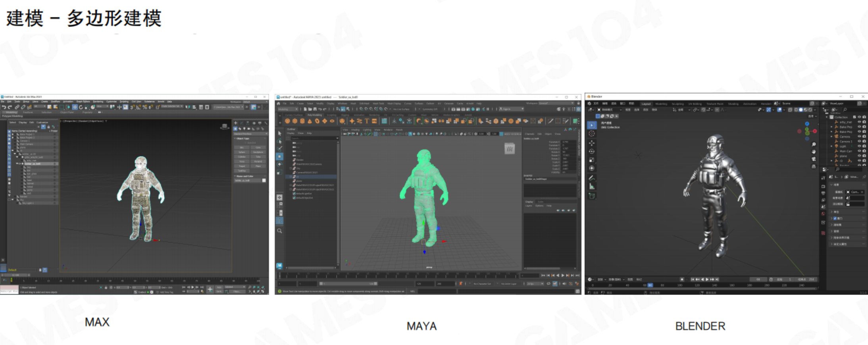
Task: Switch to Blender's Modeling workspace tab
Action: pyautogui.click(x=661, y=104)
